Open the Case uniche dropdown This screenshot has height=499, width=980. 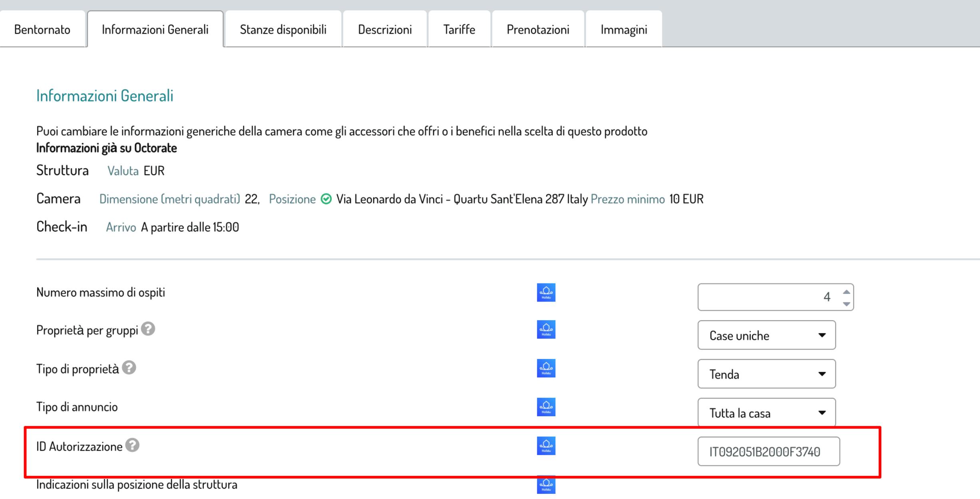tap(766, 335)
